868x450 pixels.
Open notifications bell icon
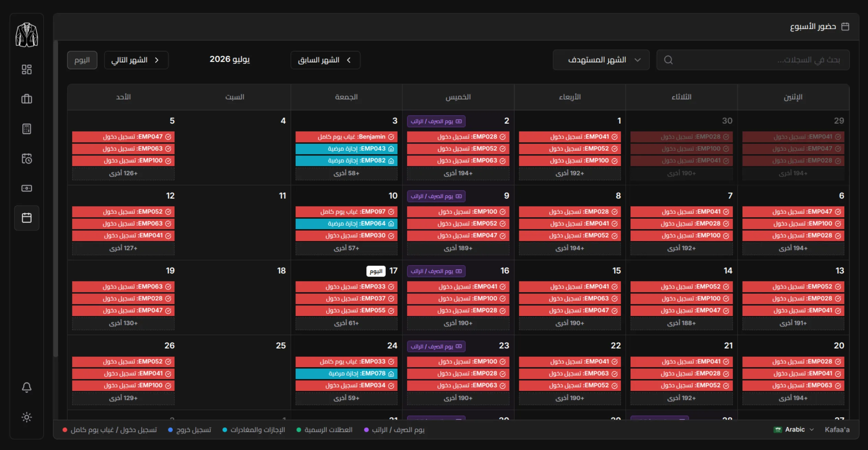pyautogui.click(x=27, y=387)
